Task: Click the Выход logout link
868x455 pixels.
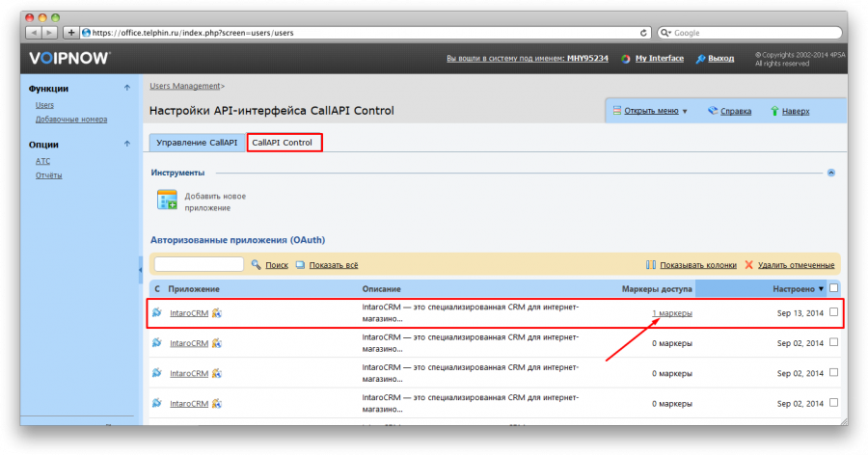Action: point(720,58)
